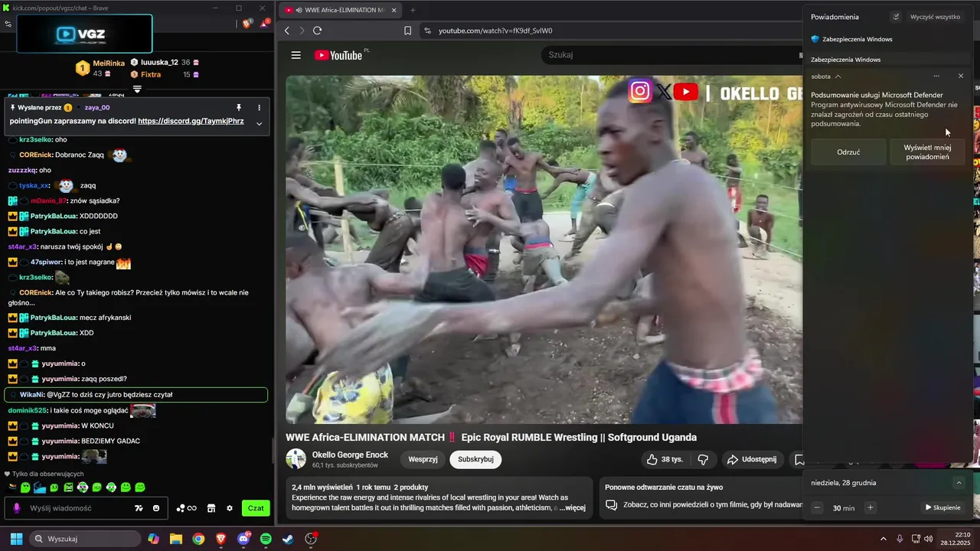Switch to the WWE Africa YouTube browser tab
The image size is (980, 551).
pyautogui.click(x=341, y=10)
